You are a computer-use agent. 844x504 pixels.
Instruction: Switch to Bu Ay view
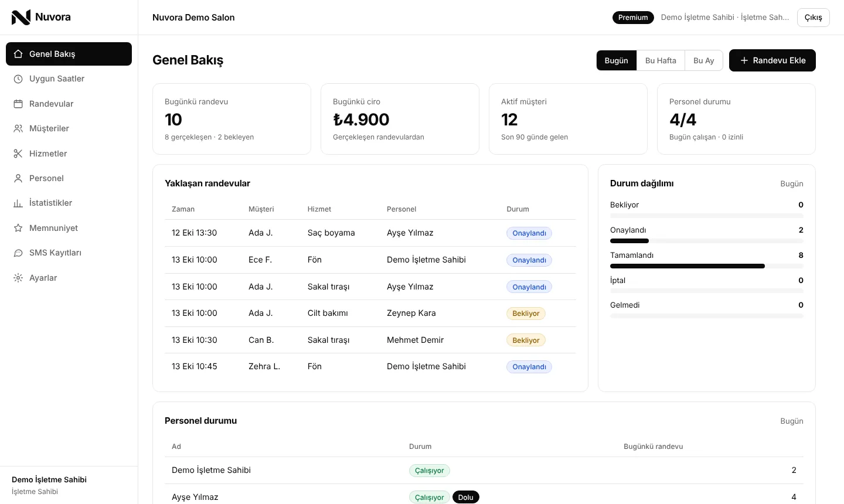[703, 60]
